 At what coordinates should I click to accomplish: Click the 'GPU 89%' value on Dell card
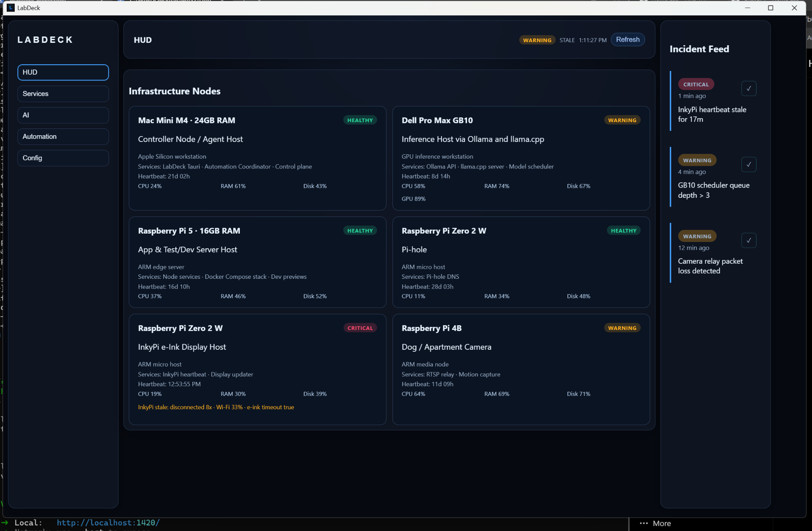click(414, 199)
